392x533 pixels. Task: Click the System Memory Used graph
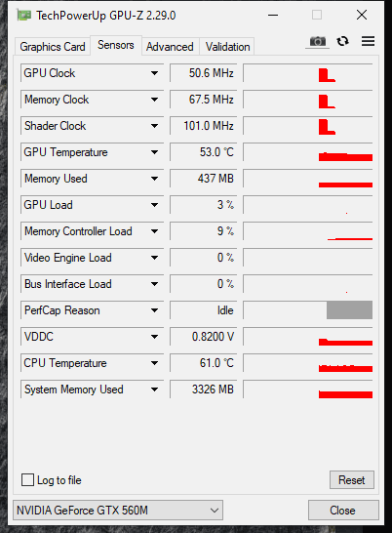[308, 389]
